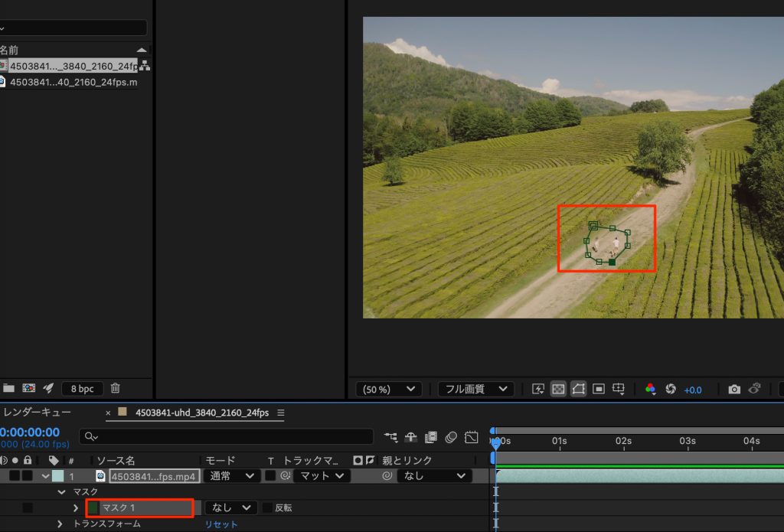Open the フル画質 resolution dropdown
784x532 pixels.
coord(475,390)
